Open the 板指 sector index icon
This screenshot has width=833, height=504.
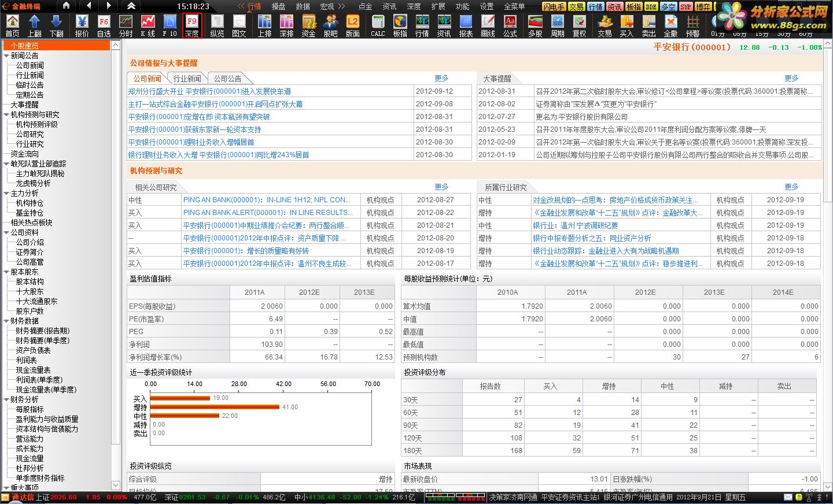tap(400, 25)
